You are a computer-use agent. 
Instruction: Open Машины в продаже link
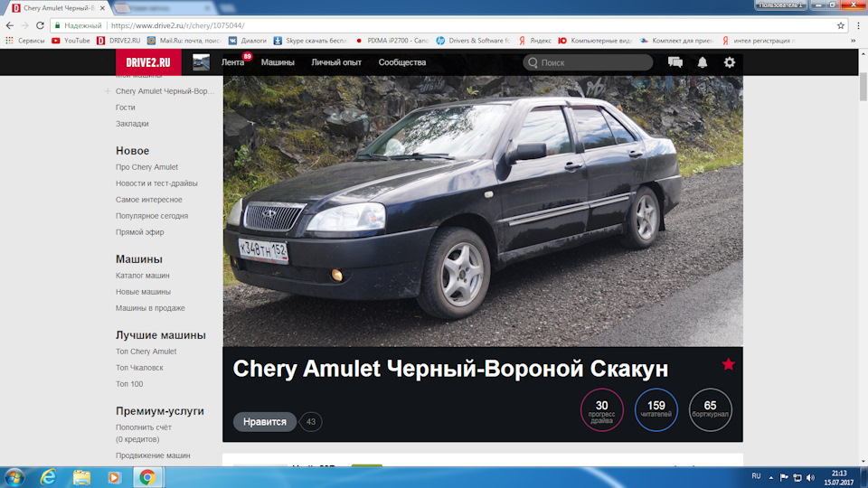(150, 307)
